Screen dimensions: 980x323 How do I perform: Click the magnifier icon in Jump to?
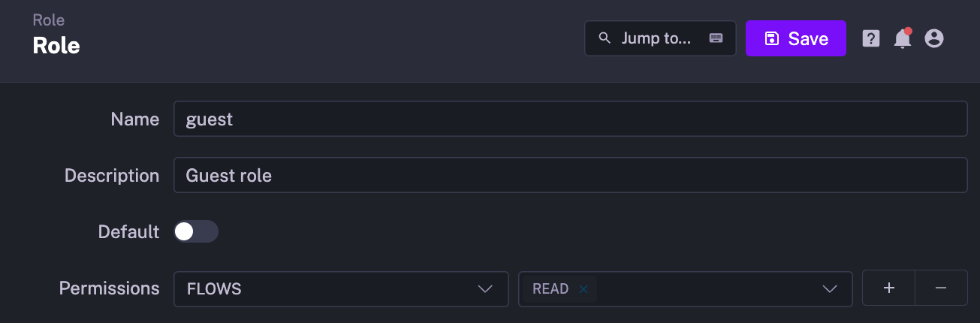[605, 38]
